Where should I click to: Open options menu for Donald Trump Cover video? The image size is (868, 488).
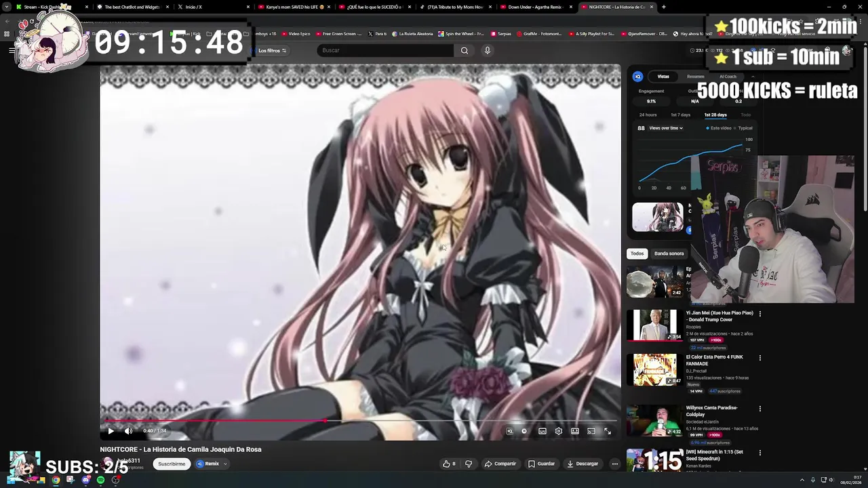(x=759, y=314)
